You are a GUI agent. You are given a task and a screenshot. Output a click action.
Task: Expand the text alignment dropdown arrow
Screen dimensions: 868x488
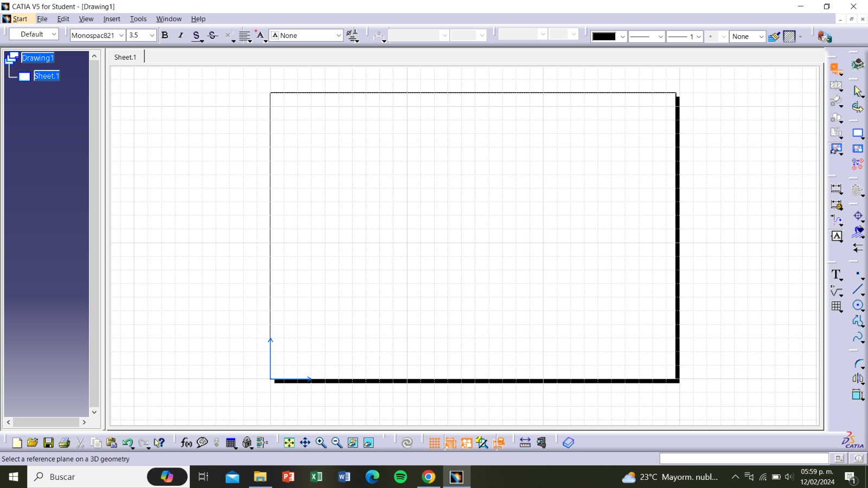[x=250, y=41]
